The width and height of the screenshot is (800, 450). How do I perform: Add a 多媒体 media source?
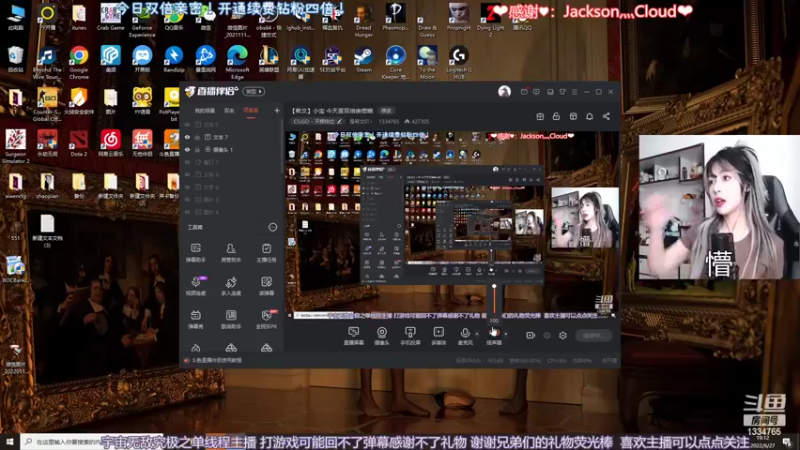(x=438, y=336)
